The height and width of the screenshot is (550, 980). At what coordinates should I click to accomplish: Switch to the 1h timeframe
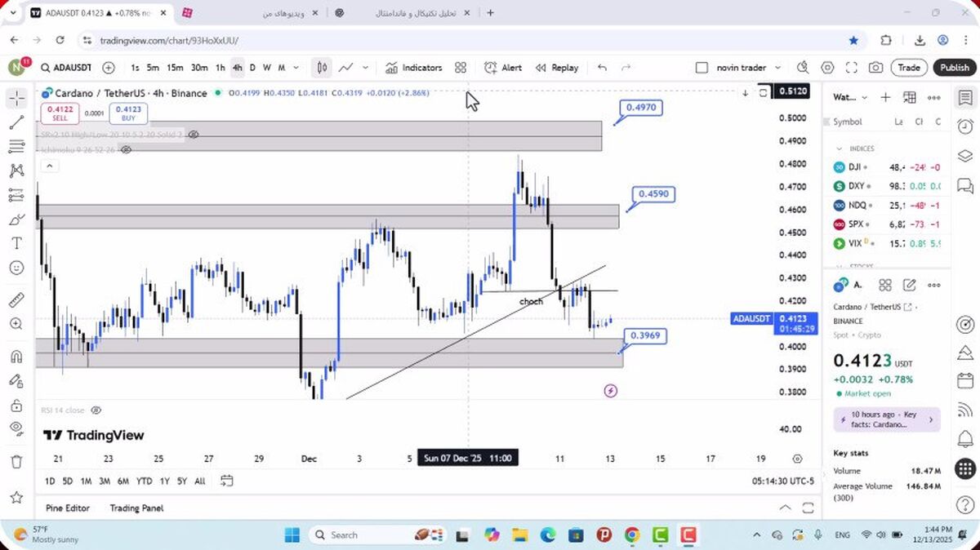tap(220, 68)
